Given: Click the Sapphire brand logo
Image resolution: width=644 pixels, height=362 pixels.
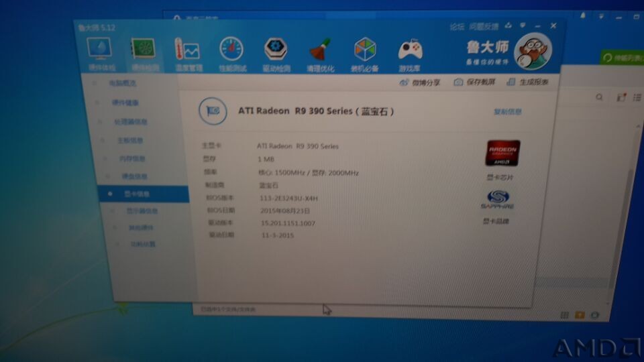Looking at the screenshot, I should 498,200.
